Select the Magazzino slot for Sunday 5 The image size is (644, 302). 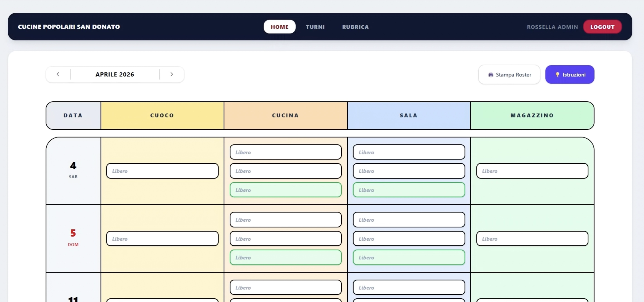[x=532, y=239]
